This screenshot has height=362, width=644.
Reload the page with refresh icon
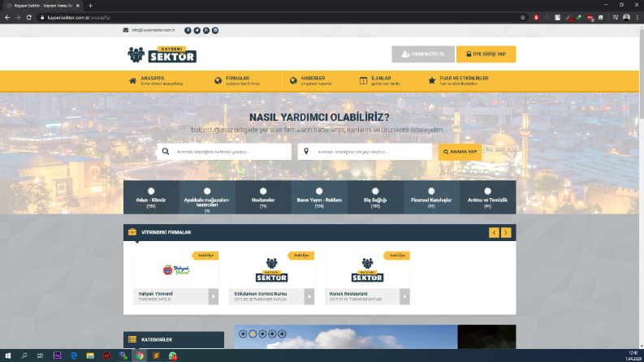(28, 18)
